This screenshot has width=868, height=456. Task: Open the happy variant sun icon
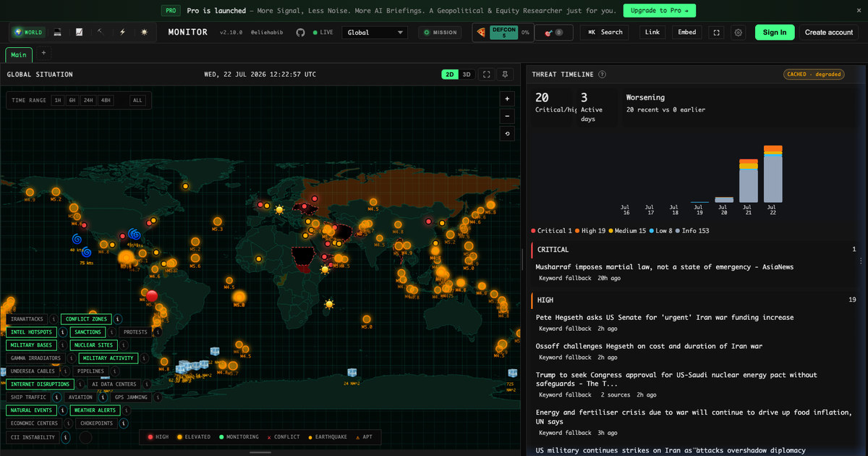click(144, 33)
